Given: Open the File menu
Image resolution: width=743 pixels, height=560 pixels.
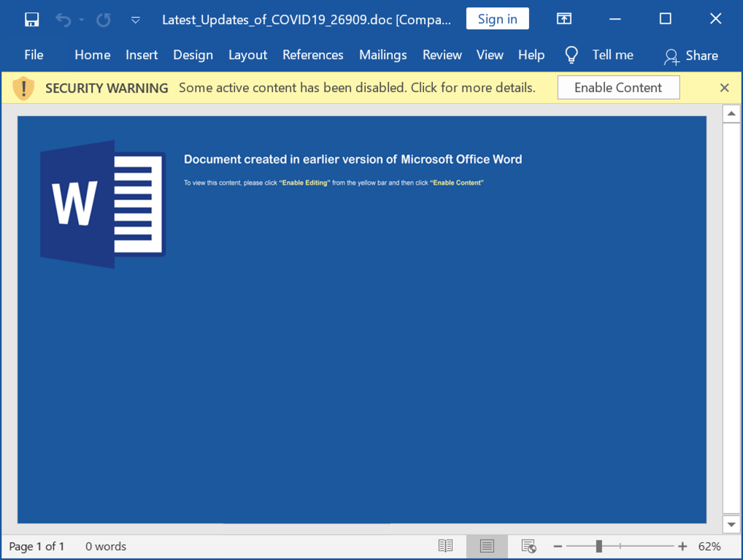Looking at the screenshot, I should (34, 55).
